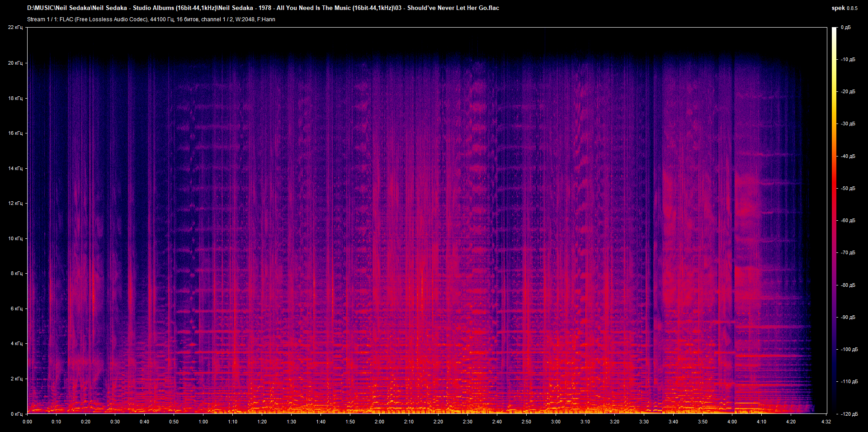The height and width of the screenshot is (432, 868).
Task: Select the 16 кГц frequency tick
Action: pyautogui.click(x=15, y=133)
